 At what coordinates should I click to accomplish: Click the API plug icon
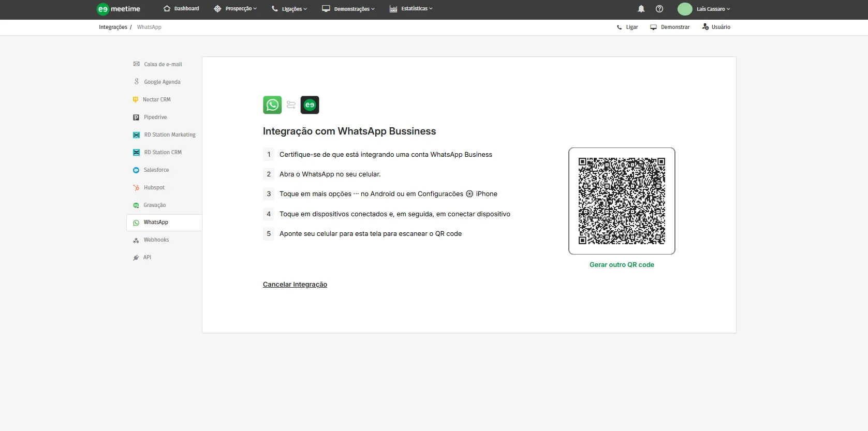click(x=136, y=258)
